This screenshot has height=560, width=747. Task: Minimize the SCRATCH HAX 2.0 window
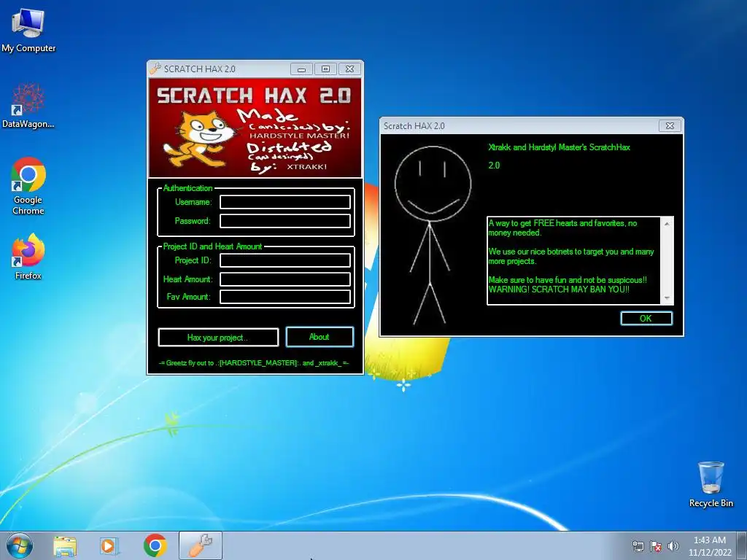coord(301,69)
